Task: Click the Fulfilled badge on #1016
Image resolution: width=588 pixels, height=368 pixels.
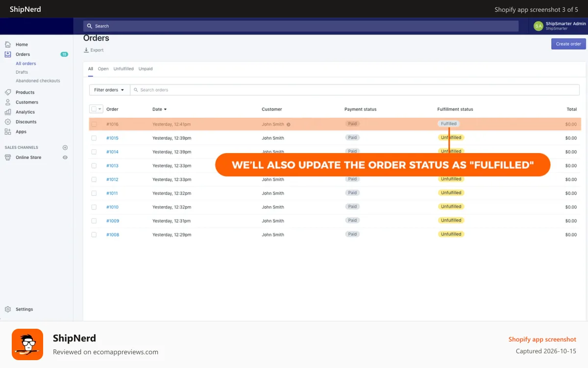Action: tap(449, 124)
